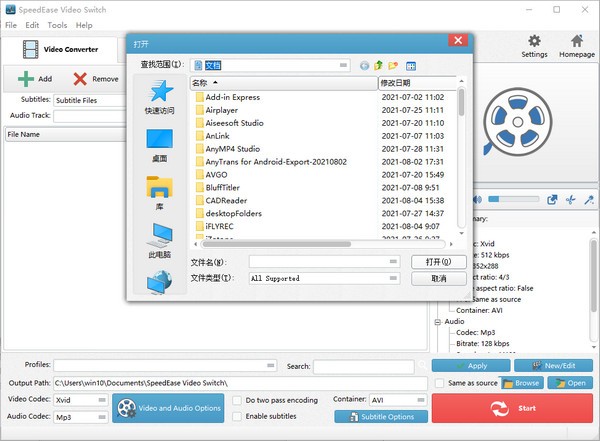Click the Subtitle Options button
This screenshot has height=441, width=600.
pos(381,416)
